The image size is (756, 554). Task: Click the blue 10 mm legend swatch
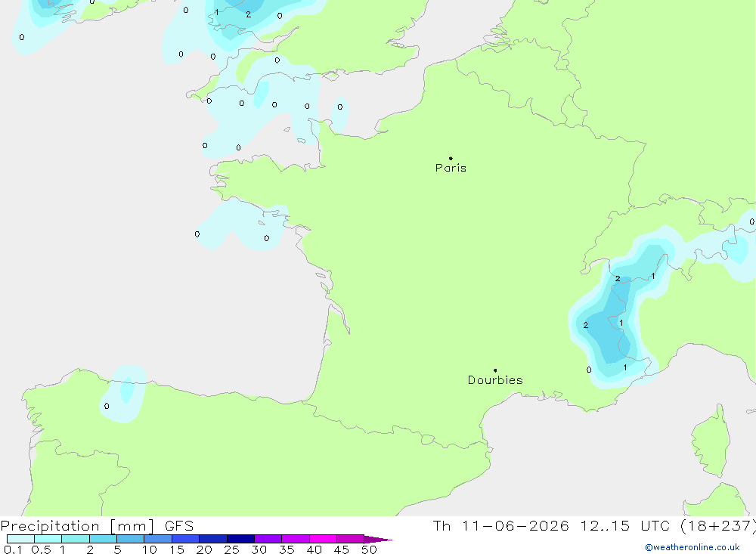point(158,539)
